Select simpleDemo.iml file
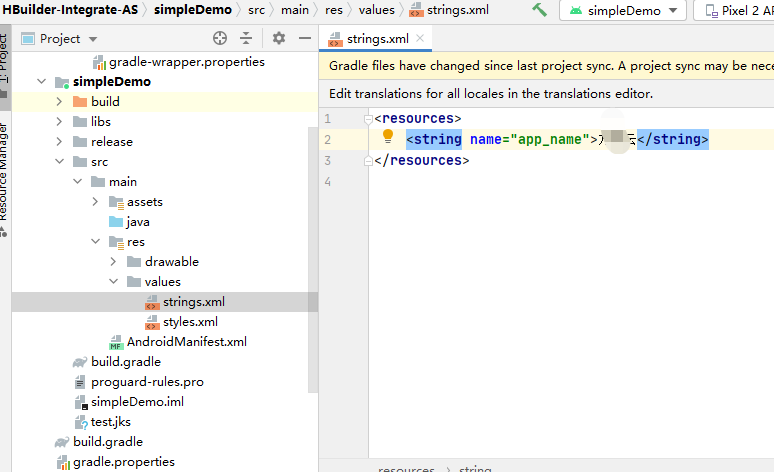This screenshot has height=472, width=774. (129, 402)
